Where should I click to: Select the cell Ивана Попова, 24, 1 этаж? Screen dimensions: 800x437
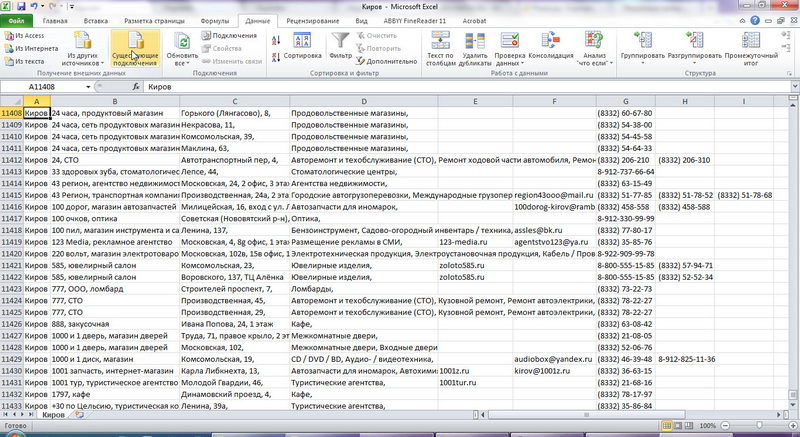click(x=235, y=324)
